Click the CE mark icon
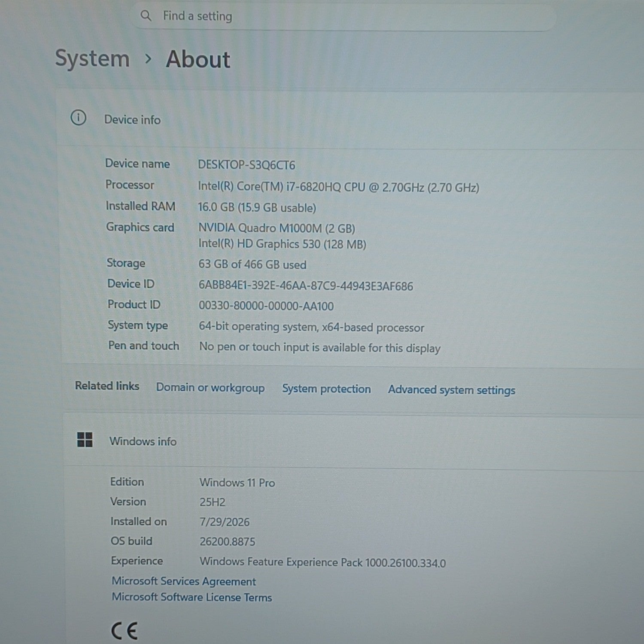 [x=124, y=631]
